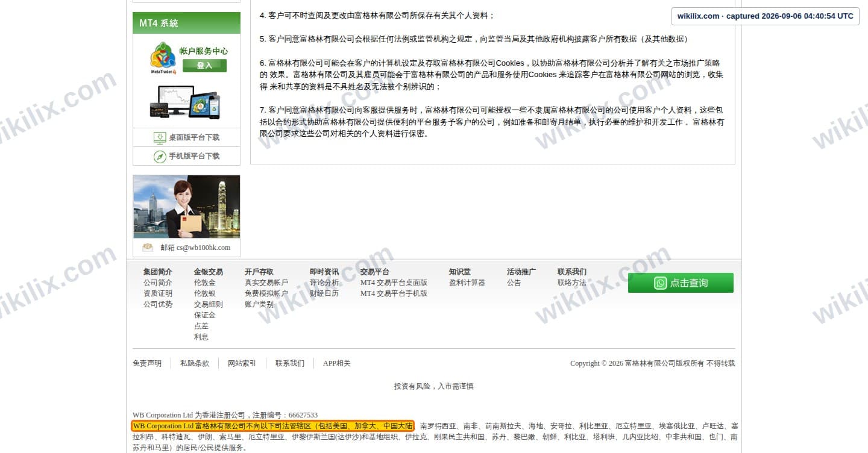
Task: Click 投资有风险，入市需谨慎 warning text
Action: tap(434, 386)
